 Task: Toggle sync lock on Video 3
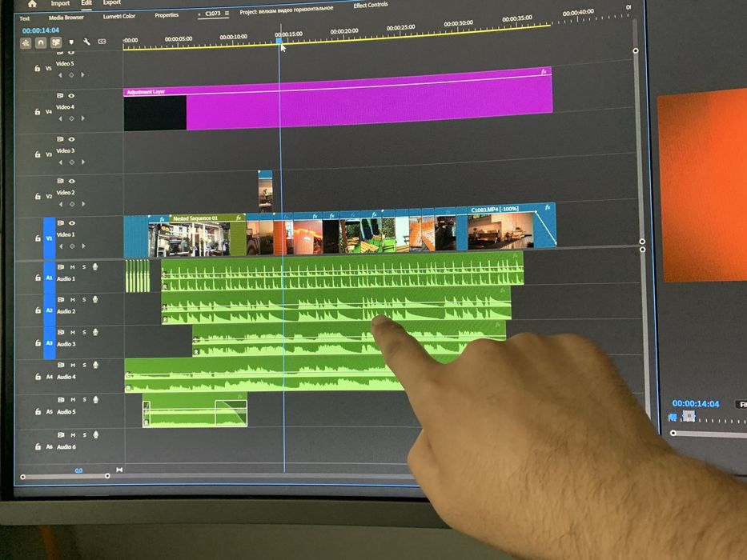(60, 139)
